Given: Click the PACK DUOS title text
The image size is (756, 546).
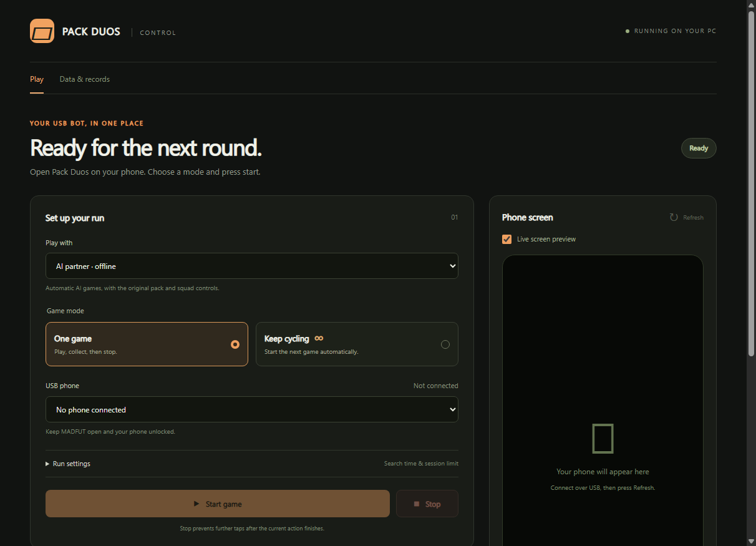Looking at the screenshot, I should click(91, 31).
